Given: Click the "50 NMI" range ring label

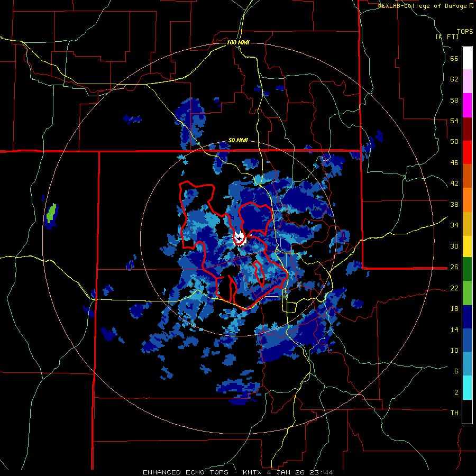Looking at the screenshot, I should click(x=238, y=140).
